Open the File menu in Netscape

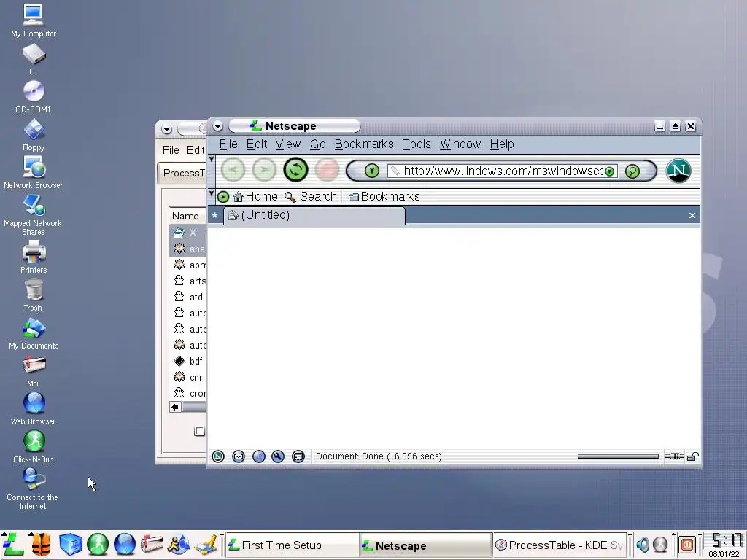[x=228, y=144]
